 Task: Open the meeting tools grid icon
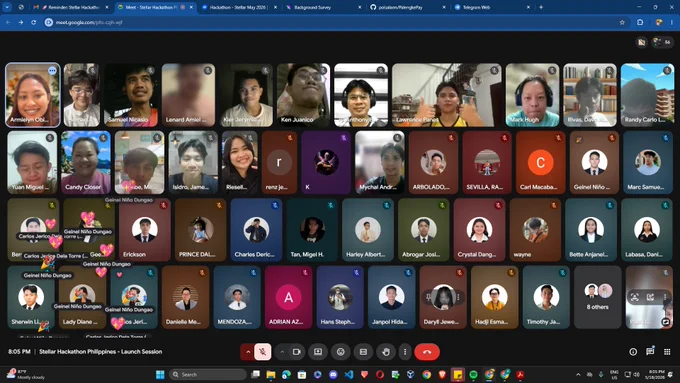point(667,352)
